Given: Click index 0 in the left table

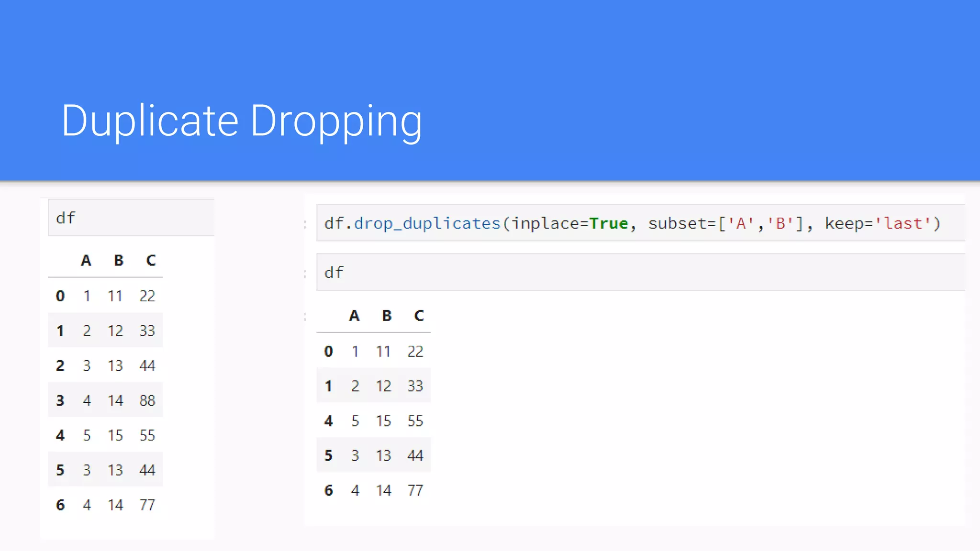Looking at the screenshot, I should 60,296.
